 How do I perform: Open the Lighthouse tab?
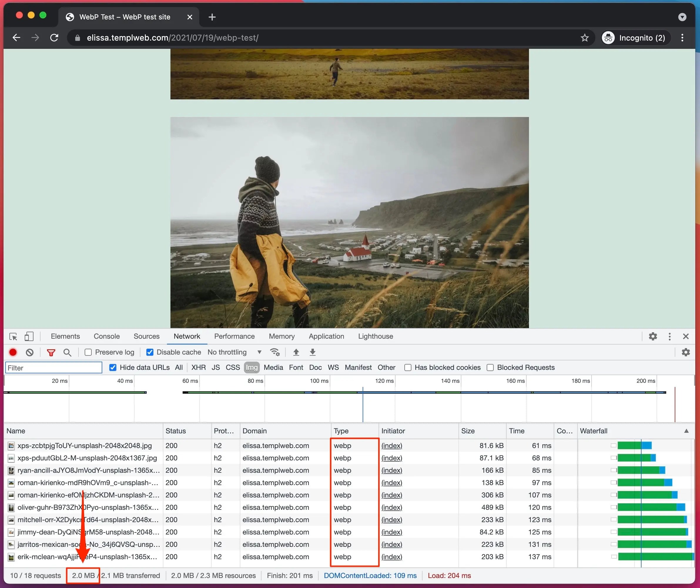[375, 336]
